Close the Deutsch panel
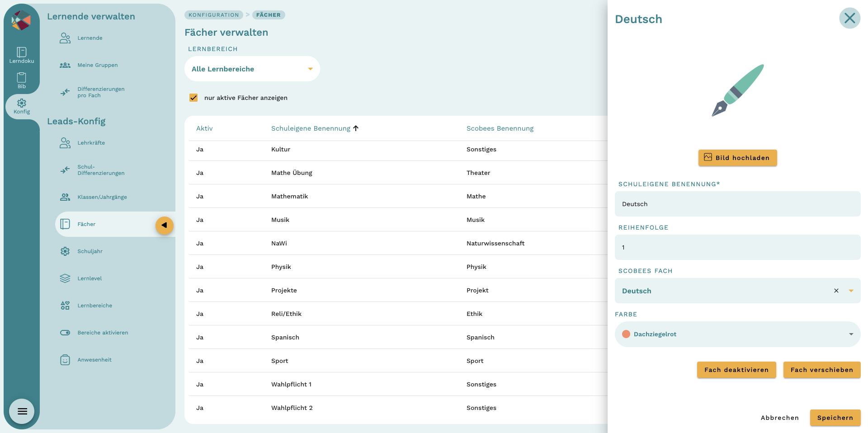Screen dimensions: 868x433 [x=849, y=19]
